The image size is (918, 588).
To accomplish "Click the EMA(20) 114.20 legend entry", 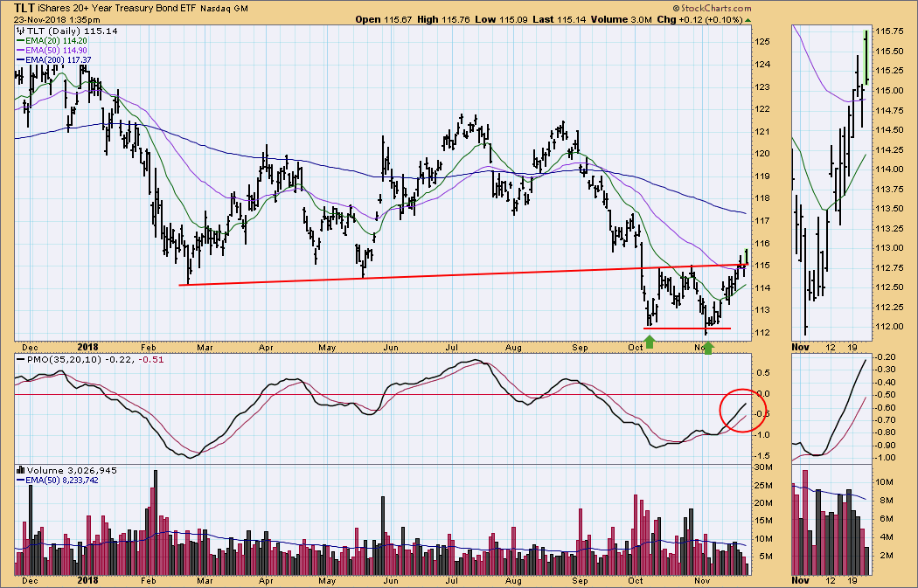I will point(56,41).
